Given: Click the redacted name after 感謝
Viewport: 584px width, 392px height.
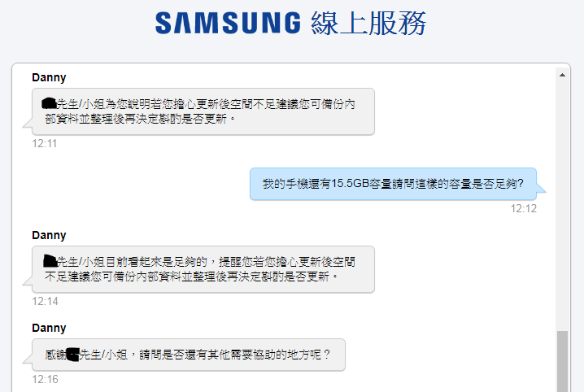Looking at the screenshot, I should [x=72, y=355].
